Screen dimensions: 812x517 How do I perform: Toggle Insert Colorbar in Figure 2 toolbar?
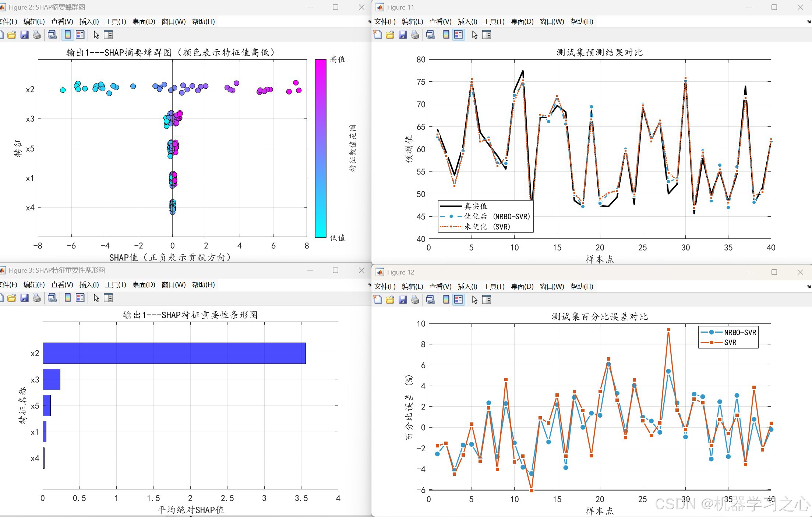click(x=68, y=35)
